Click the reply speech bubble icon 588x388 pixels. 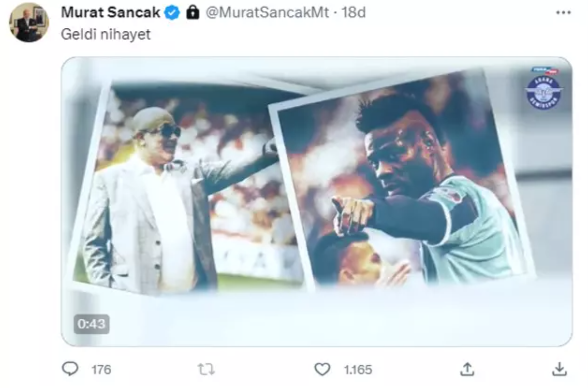(70, 369)
